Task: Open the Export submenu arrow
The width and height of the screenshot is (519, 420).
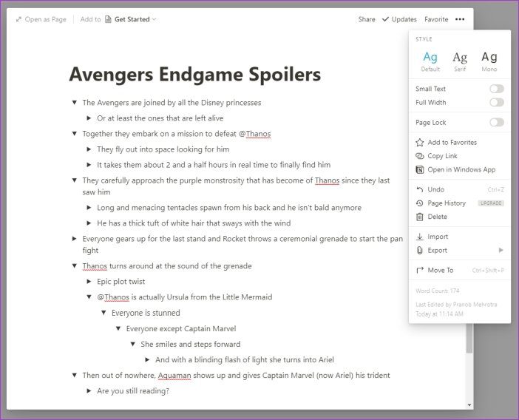Action: [501, 250]
